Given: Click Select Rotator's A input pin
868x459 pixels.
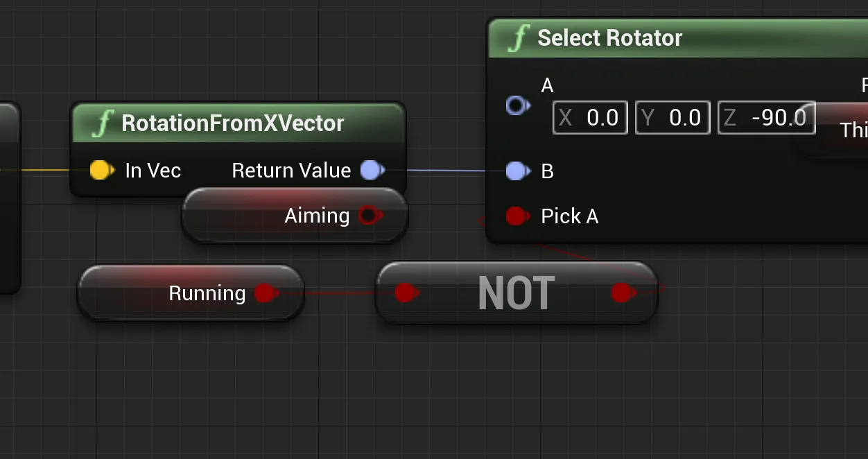Looking at the screenshot, I should coord(517,105).
